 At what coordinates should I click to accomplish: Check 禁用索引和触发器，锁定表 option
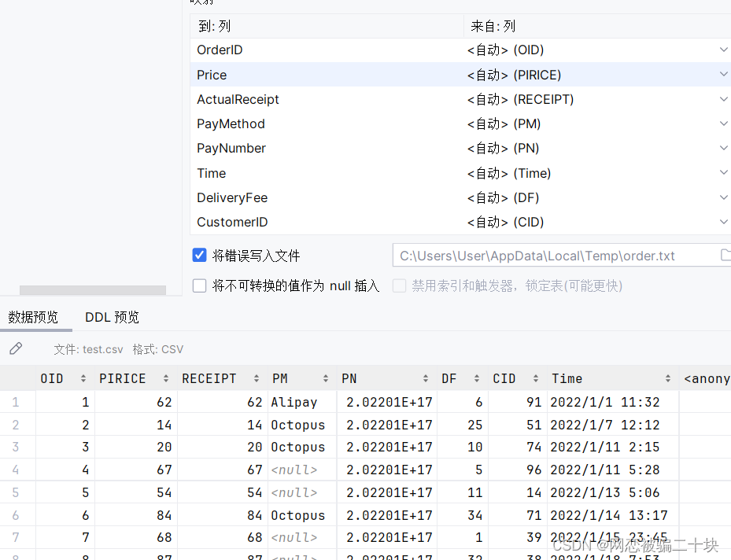(399, 286)
